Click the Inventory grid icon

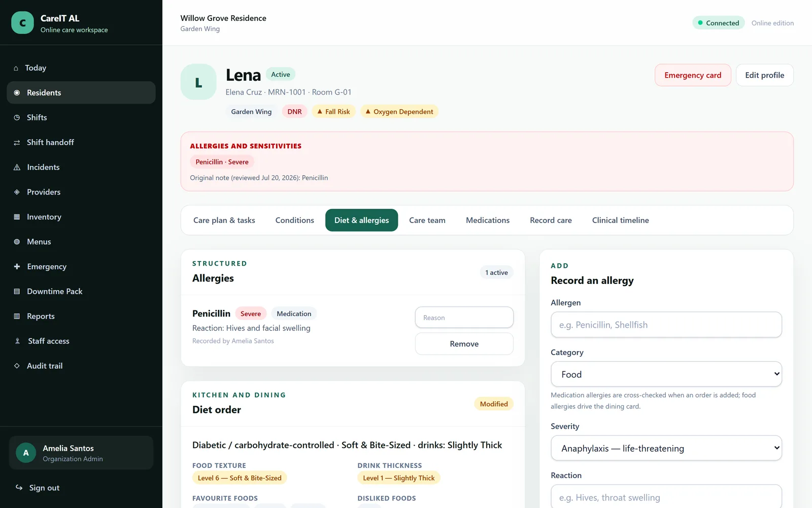pos(17,217)
